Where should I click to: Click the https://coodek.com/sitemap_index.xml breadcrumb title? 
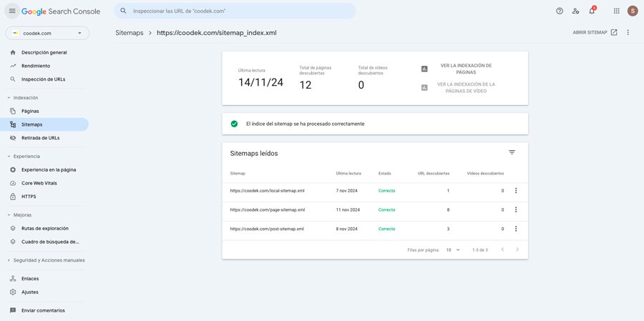(x=216, y=33)
